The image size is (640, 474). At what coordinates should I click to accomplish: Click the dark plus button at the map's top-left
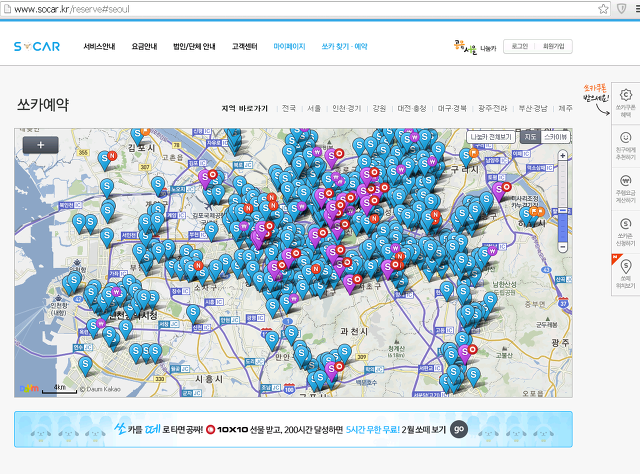tap(40, 145)
